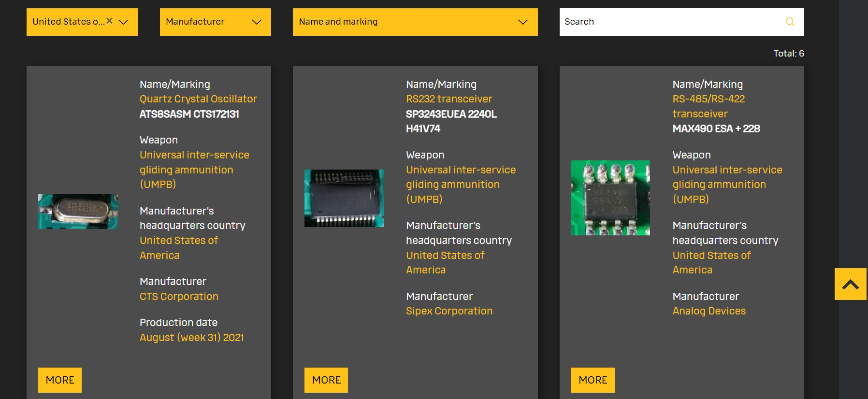Open the Name and marking dropdown
The height and width of the screenshot is (399, 868).
coord(415,22)
